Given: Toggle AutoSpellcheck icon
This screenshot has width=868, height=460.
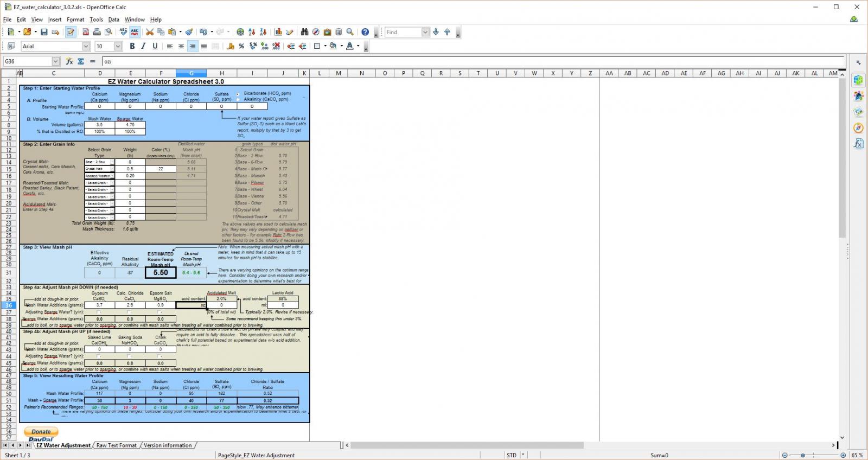Looking at the screenshot, I should pos(135,33).
